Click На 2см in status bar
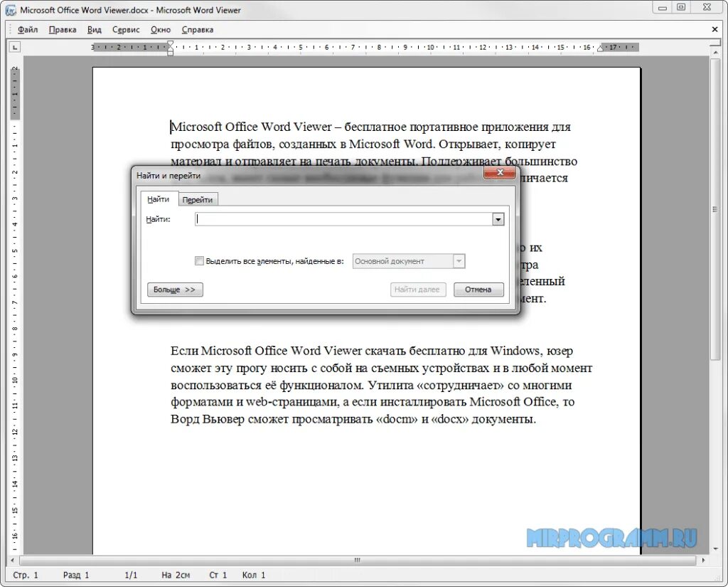 tap(176, 576)
